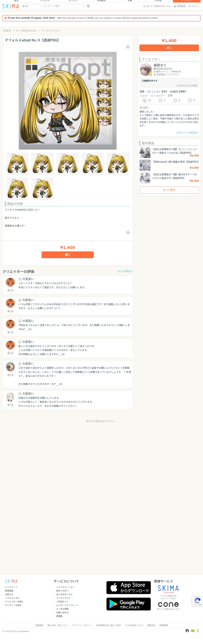
Task: Open the 利用規約 footer link
Action: [39, 625]
